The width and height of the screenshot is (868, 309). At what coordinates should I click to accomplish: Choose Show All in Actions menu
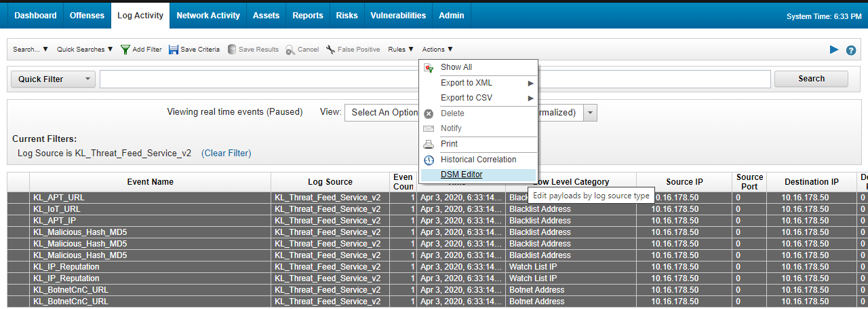point(456,67)
